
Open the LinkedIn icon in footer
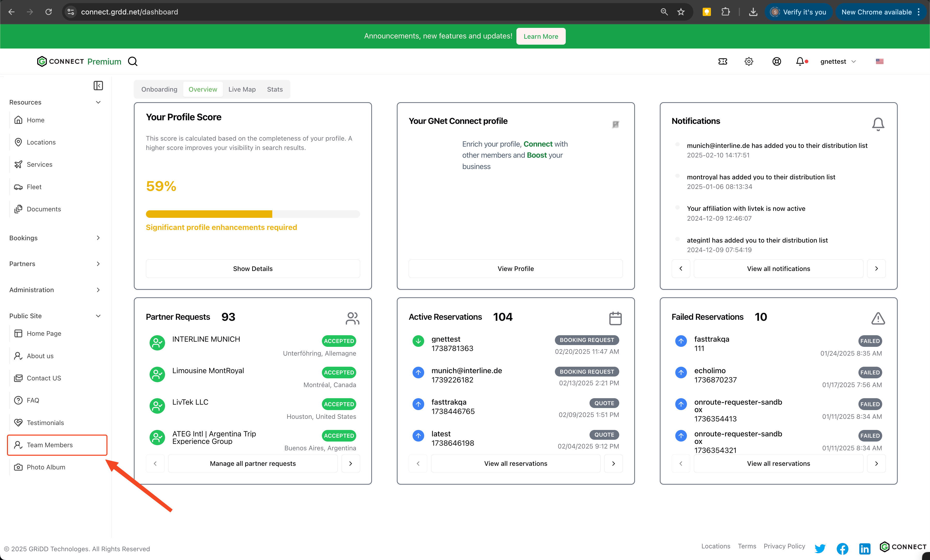click(864, 548)
